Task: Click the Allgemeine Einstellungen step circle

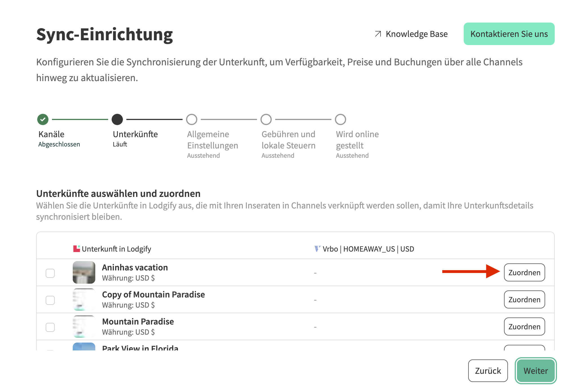Action: pos(192,119)
